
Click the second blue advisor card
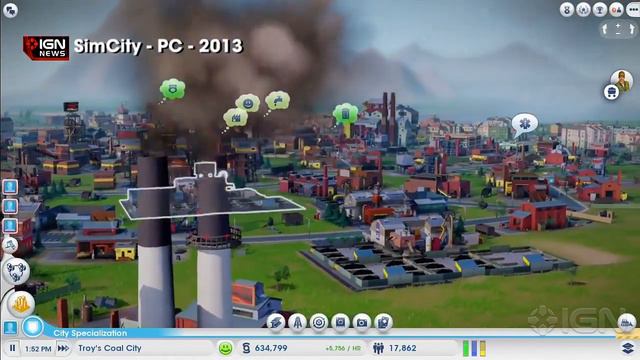tap(10, 206)
